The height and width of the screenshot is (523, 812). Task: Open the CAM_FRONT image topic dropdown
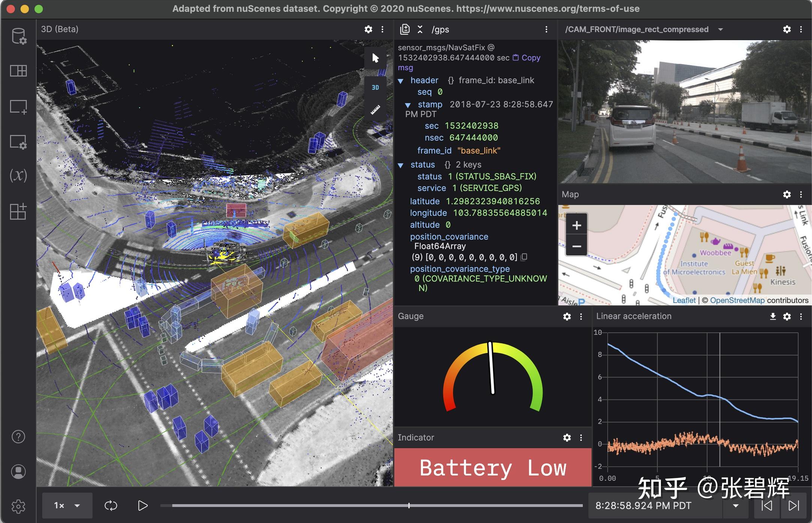720,29
